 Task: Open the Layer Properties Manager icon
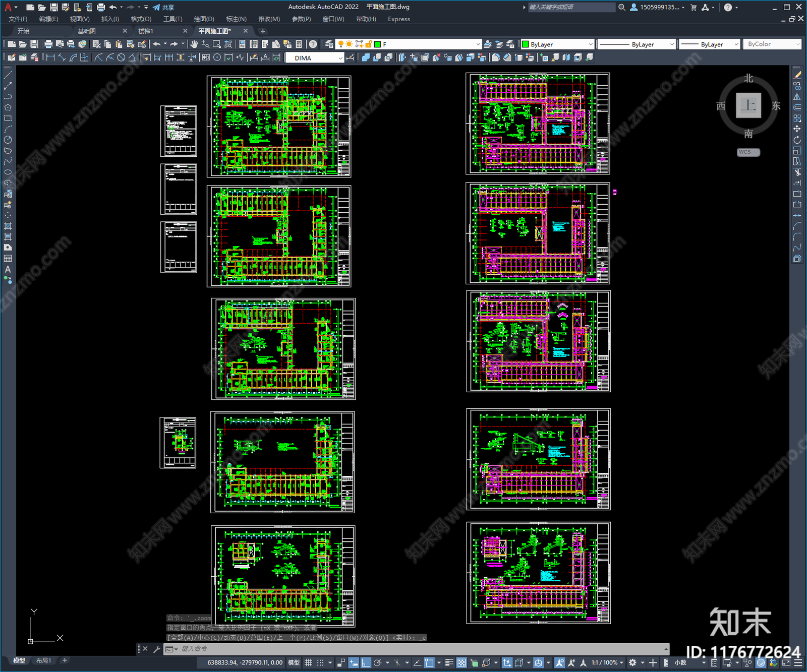tap(329, 44)
